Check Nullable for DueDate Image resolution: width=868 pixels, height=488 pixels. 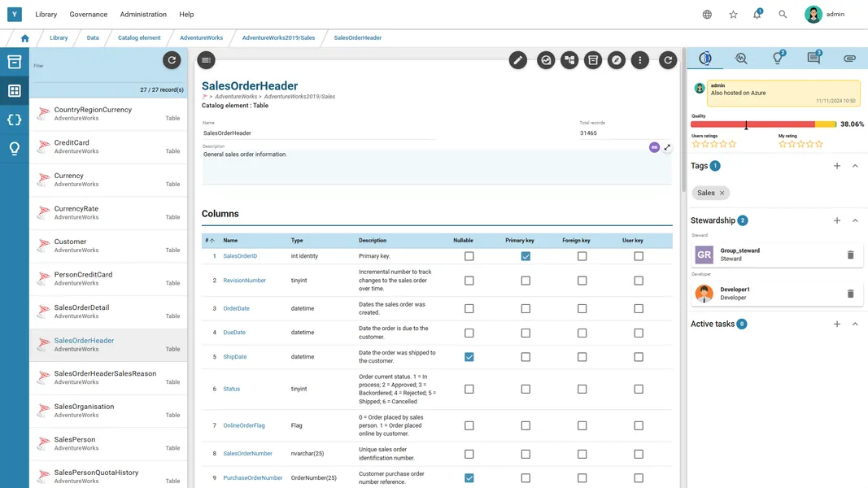click(469, 333)
